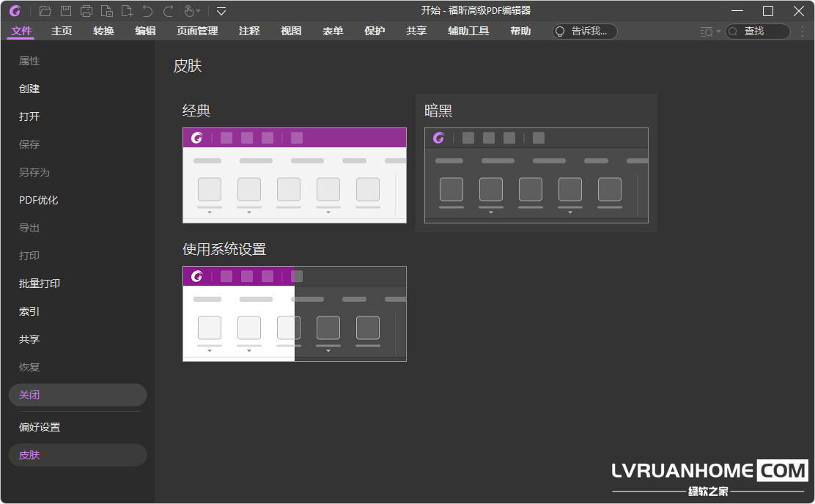Click the save disk icon in title bar
Viewport: 815px width, 504px height.
[x=66, y=11]
